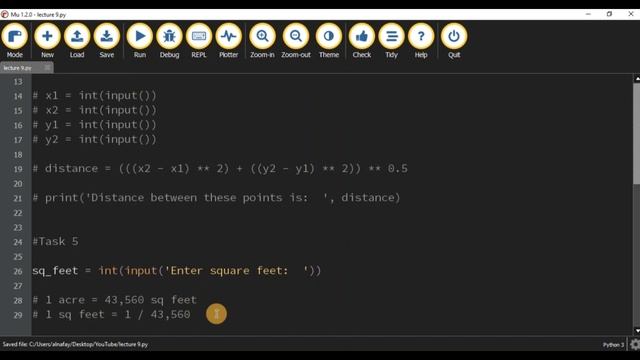Open the REPL panel
The width and height of the screenshot is (640, 360).
coord(199,41)
